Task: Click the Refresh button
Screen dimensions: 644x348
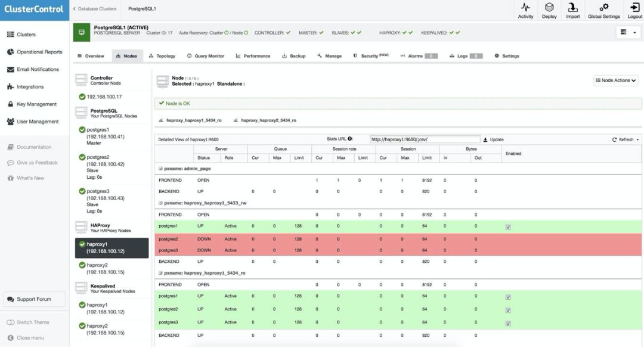Action: [x=623, y=139]
